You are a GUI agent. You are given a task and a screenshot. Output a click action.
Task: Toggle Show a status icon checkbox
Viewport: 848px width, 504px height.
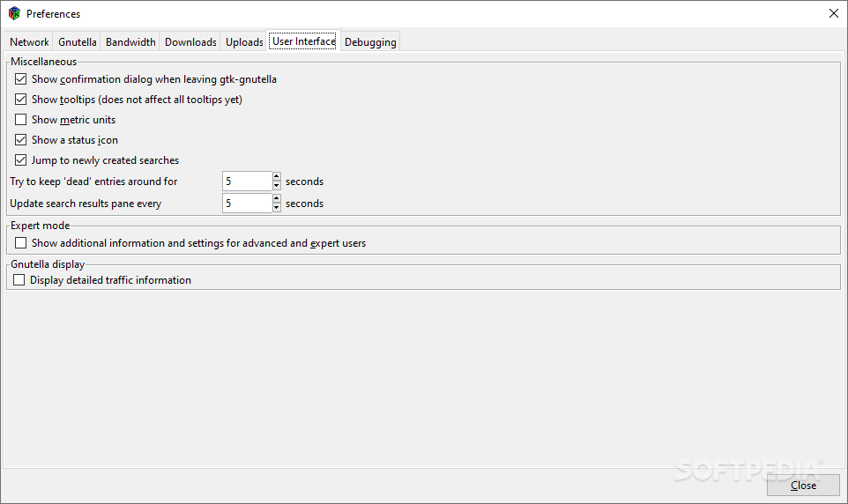pyautogui.click(x=20, y=140)
